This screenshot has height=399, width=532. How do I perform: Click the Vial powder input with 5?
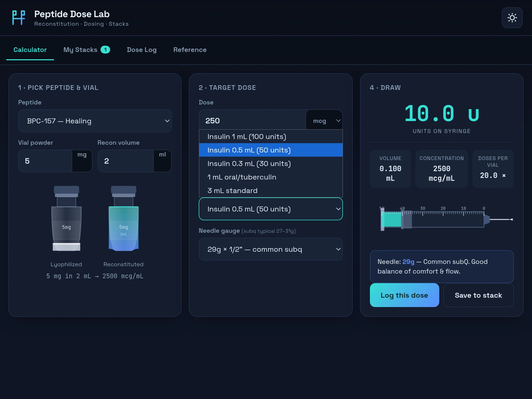(45, 161)
